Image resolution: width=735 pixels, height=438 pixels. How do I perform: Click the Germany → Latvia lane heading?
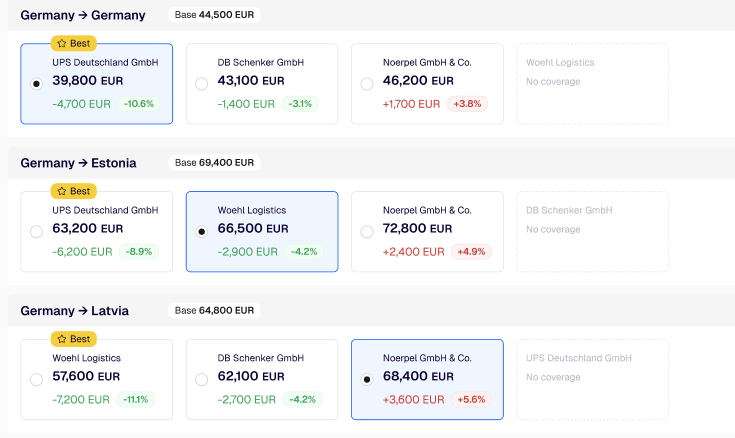pyautogui.click(x=75, y=310)
